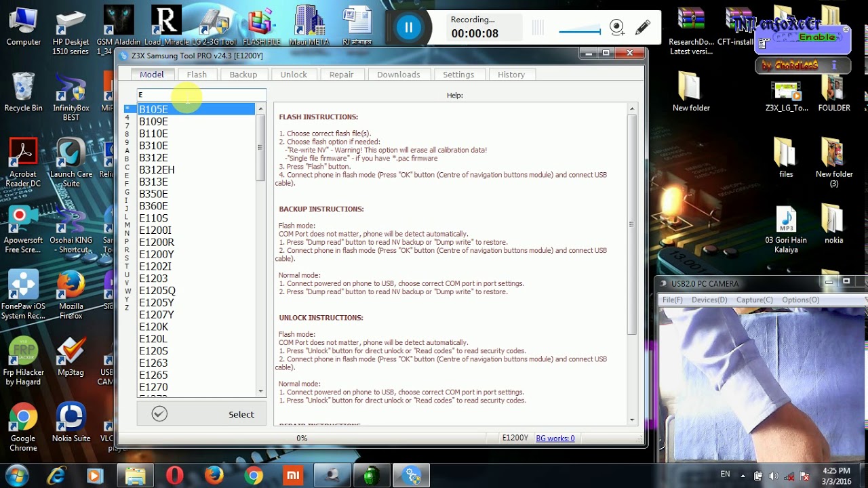Open the FOULDER desktop folder
Screen dimensions: 868x488
pyautogui.click(x=834, y=93)
